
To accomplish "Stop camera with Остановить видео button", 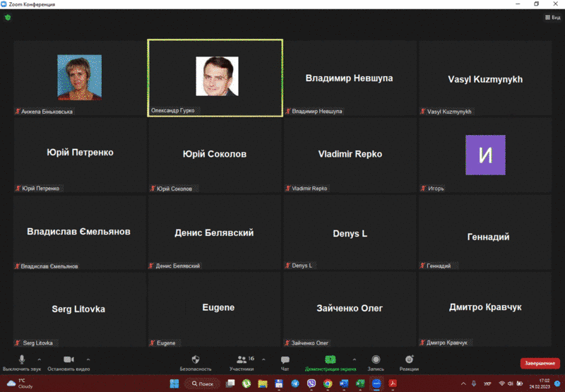I will click(69, 360).
